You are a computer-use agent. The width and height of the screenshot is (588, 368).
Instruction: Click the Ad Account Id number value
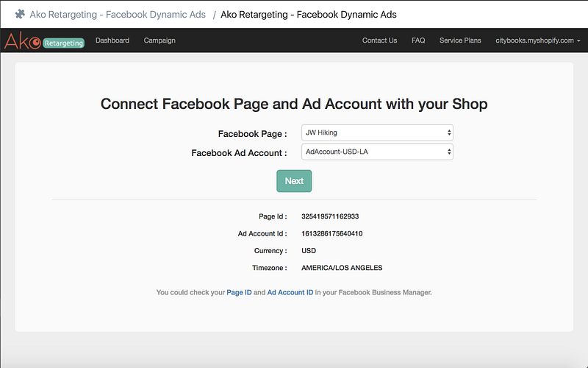pyautogui.click(x=332, y=233)
